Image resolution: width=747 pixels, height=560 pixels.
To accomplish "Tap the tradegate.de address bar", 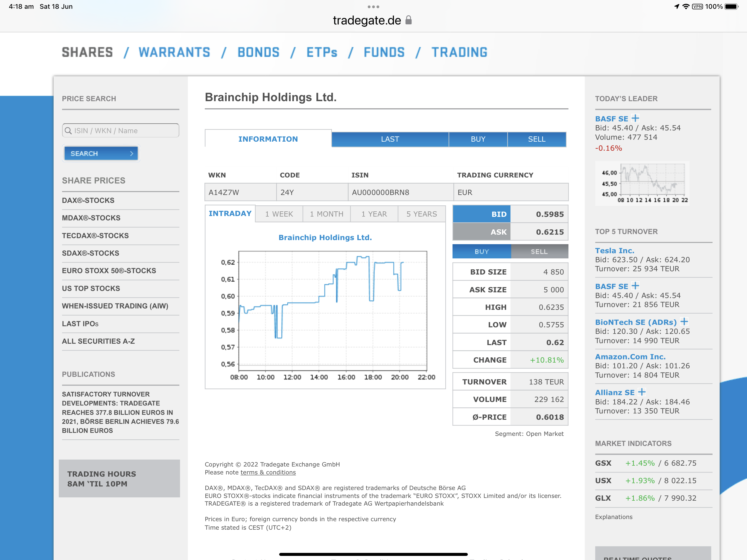I will [x=372, y=20].
